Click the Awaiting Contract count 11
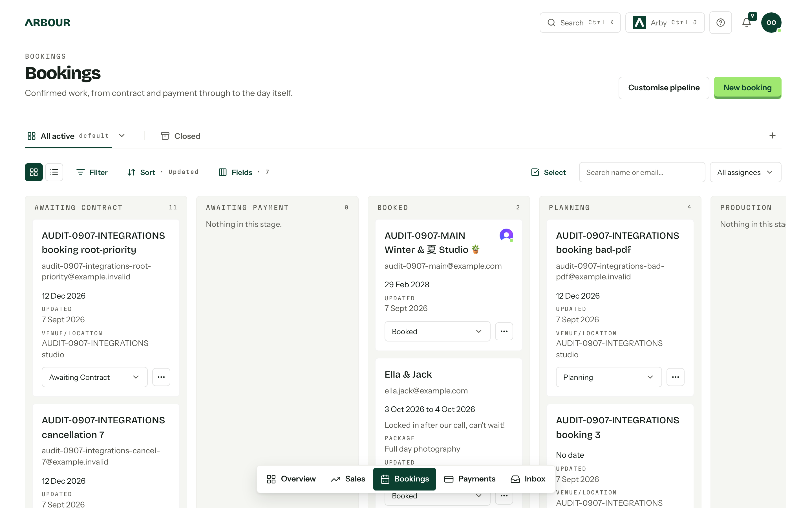 point(173,208)
